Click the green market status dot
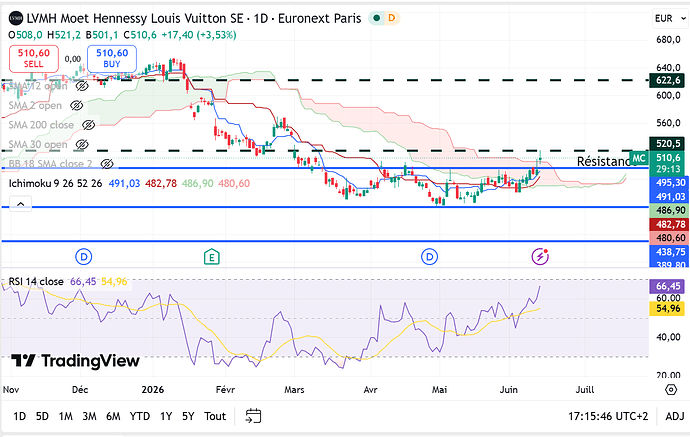This screenshot has width=690, height=437. pos(377,18)
